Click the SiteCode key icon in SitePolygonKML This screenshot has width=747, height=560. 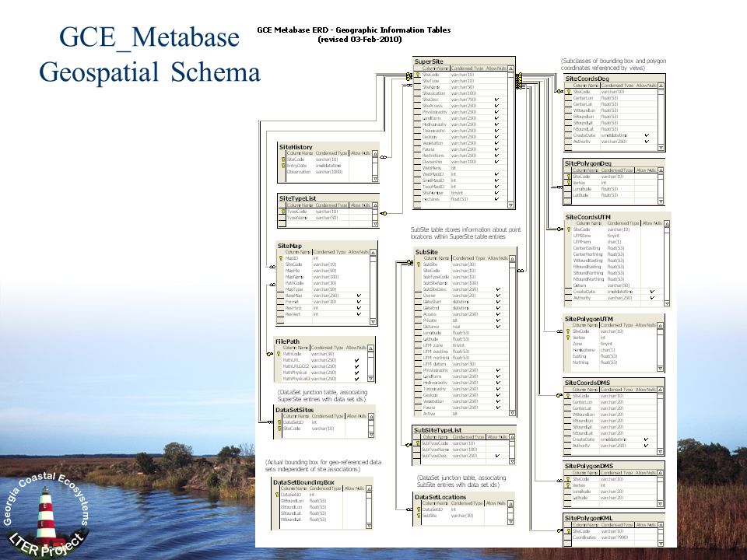568,531
